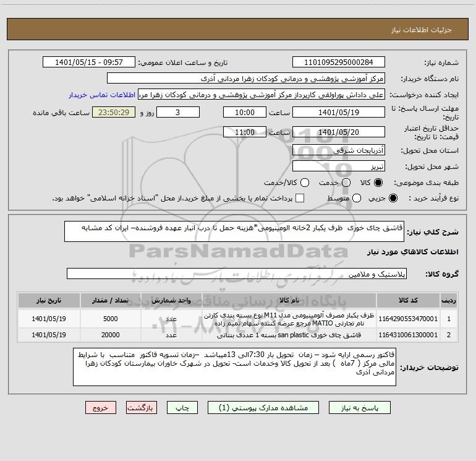Viewport: 476px width, 461px height.
Task: Click the need date in row 1
Action: (49, 319)
